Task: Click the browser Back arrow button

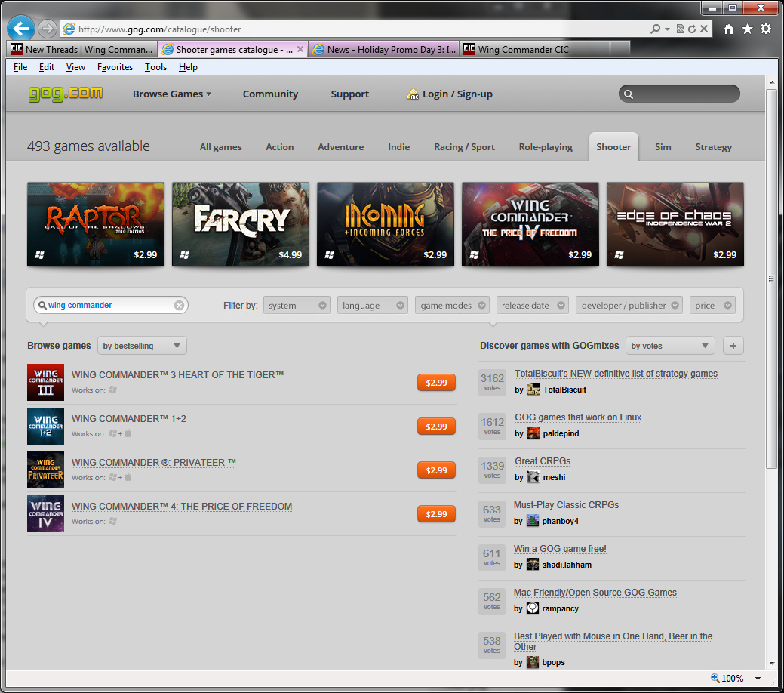Action: [20, 29]
